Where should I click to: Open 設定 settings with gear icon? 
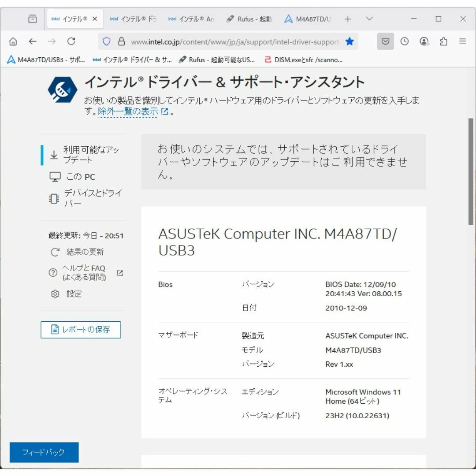[x=66, y=294]
